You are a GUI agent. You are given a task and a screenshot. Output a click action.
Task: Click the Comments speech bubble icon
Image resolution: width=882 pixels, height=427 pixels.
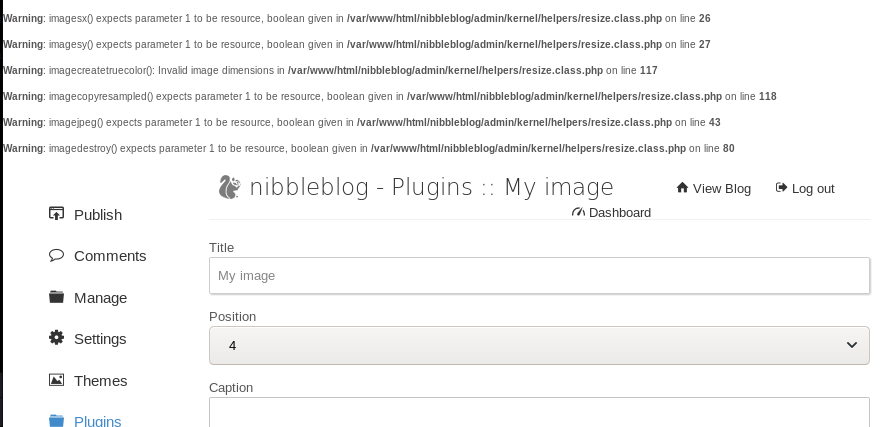pyautogui.click(x=56, y=255)
